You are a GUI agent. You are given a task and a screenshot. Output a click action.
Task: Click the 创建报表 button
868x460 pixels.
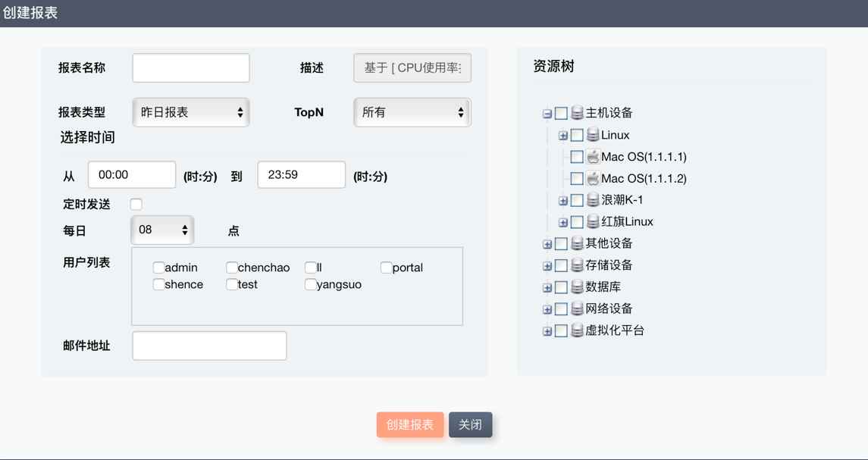[410, 424]
